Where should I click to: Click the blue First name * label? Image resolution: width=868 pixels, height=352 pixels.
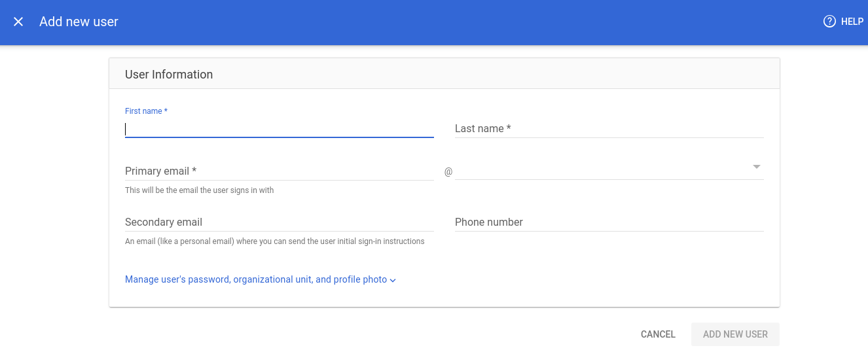tap(146, 111)
